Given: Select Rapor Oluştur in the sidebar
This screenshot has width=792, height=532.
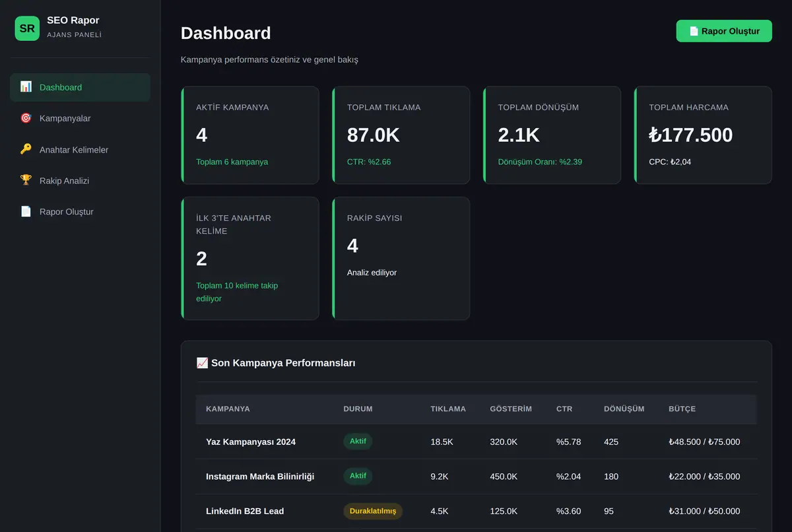Looking at the screenshot, I should [80, 211].
